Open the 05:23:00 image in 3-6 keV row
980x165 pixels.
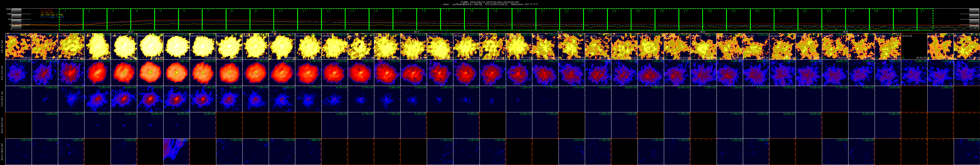pyautogui.click(x=703, y=46)
